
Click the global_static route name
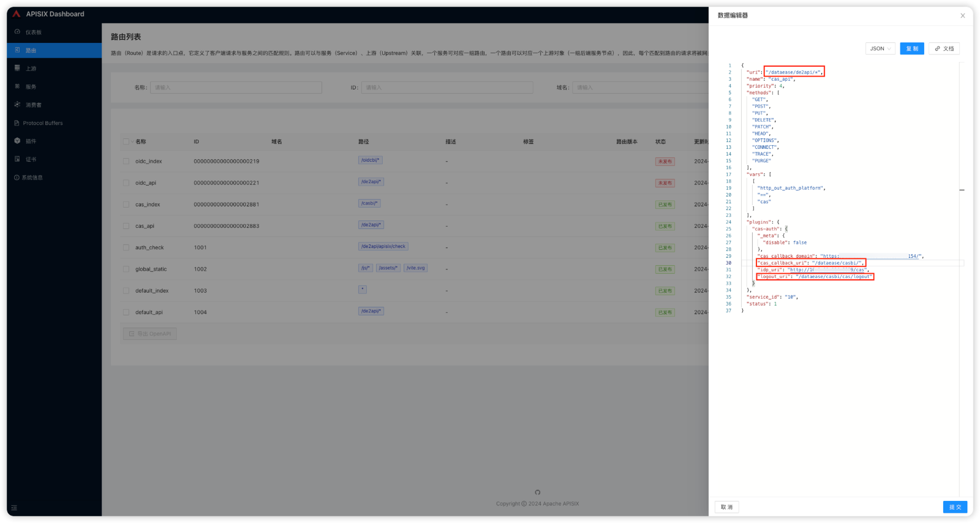(151, 269)
